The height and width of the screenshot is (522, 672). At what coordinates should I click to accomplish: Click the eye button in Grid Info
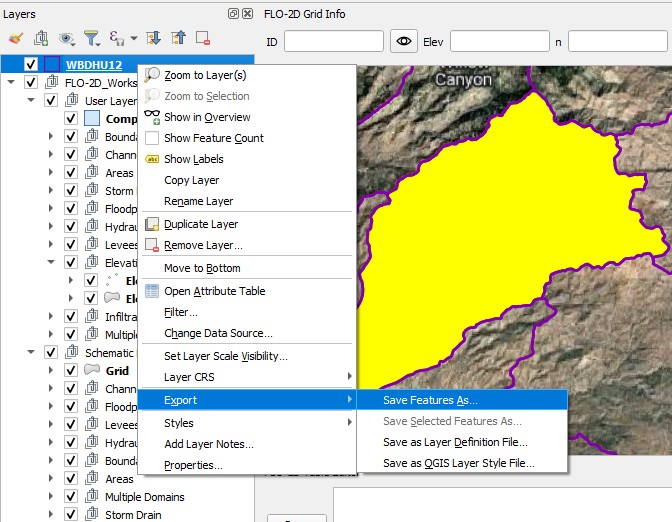[x=404, y=41]
